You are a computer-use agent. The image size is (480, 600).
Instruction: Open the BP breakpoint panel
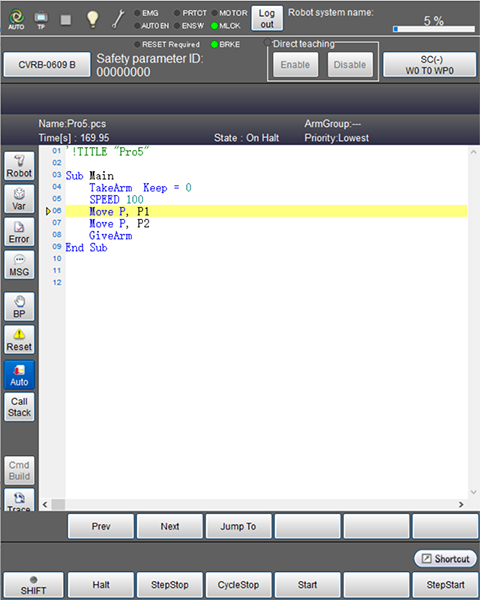click(19, 307)
